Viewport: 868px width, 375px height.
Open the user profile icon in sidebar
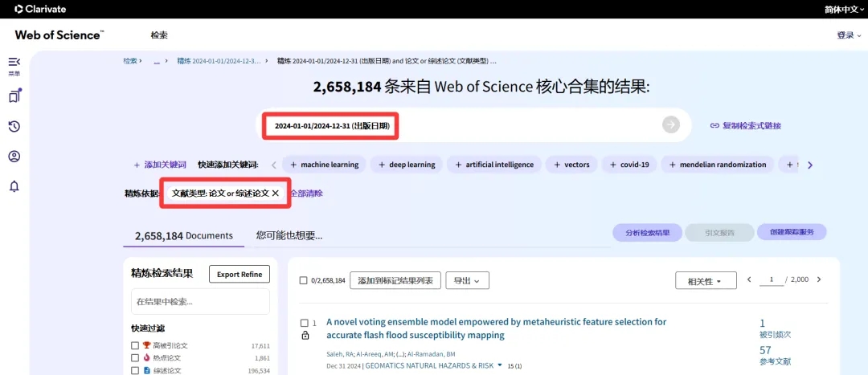[x=14, y=157]
